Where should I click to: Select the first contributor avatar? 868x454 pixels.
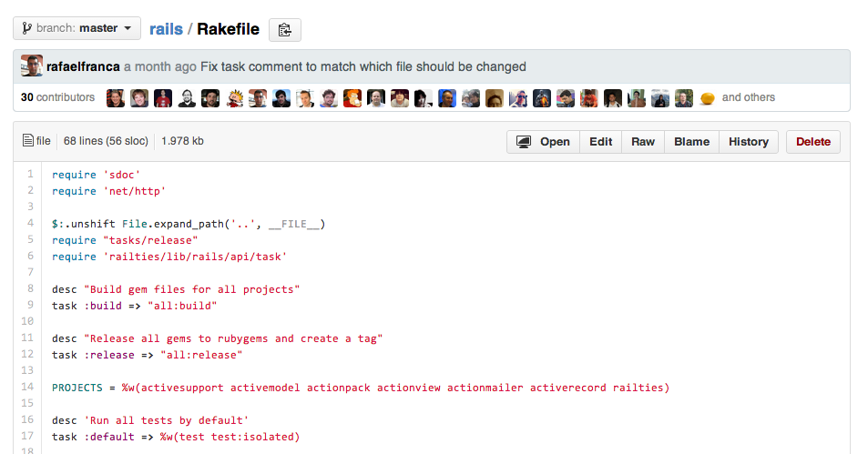point(116,97)
